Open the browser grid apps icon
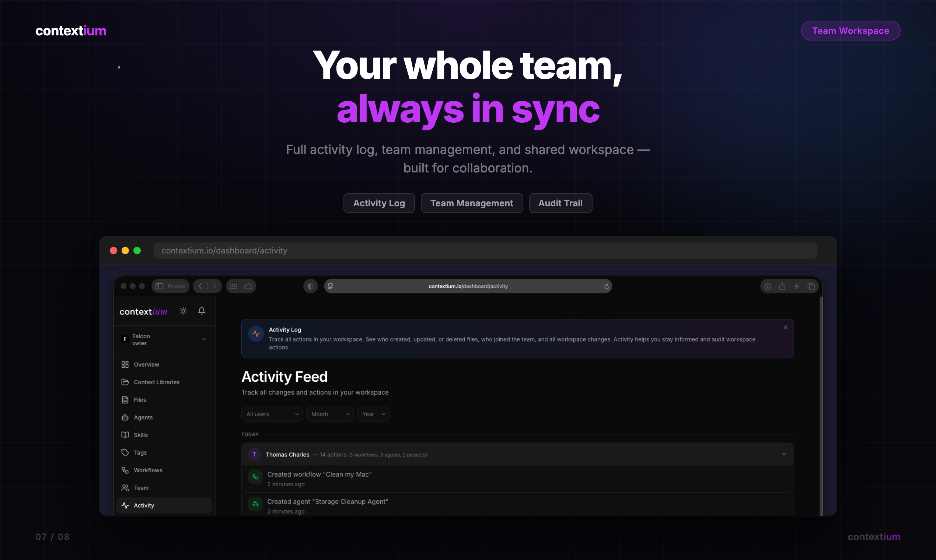This screenshot has width=936, height=560. click(x=234, y=286)
